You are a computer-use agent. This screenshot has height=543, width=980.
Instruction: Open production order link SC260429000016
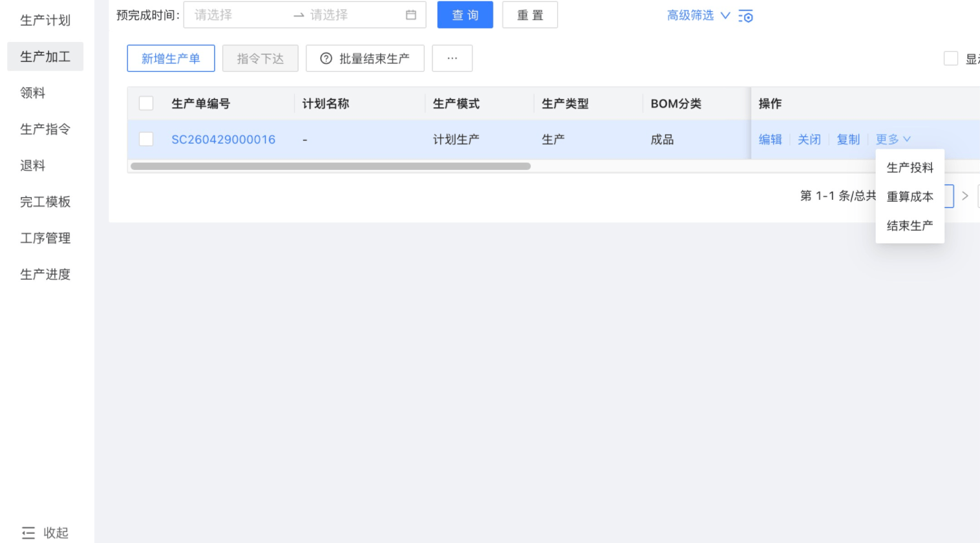[223, 140]
